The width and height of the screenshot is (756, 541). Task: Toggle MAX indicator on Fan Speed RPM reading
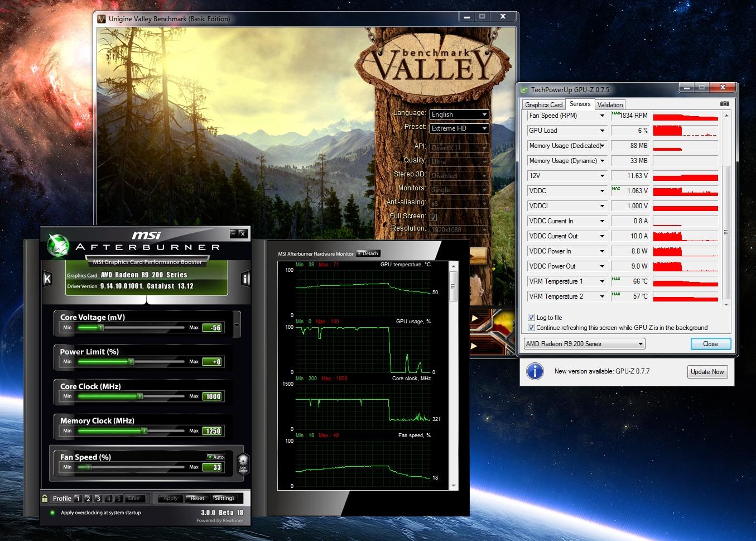(x=615, y=113)
